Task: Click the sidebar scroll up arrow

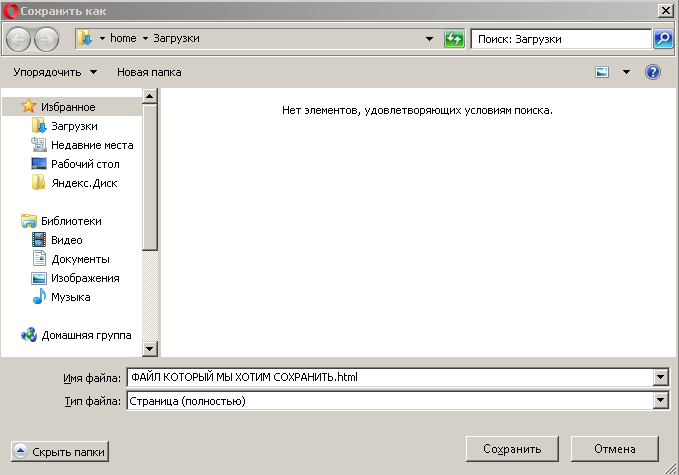Action: 149,96
